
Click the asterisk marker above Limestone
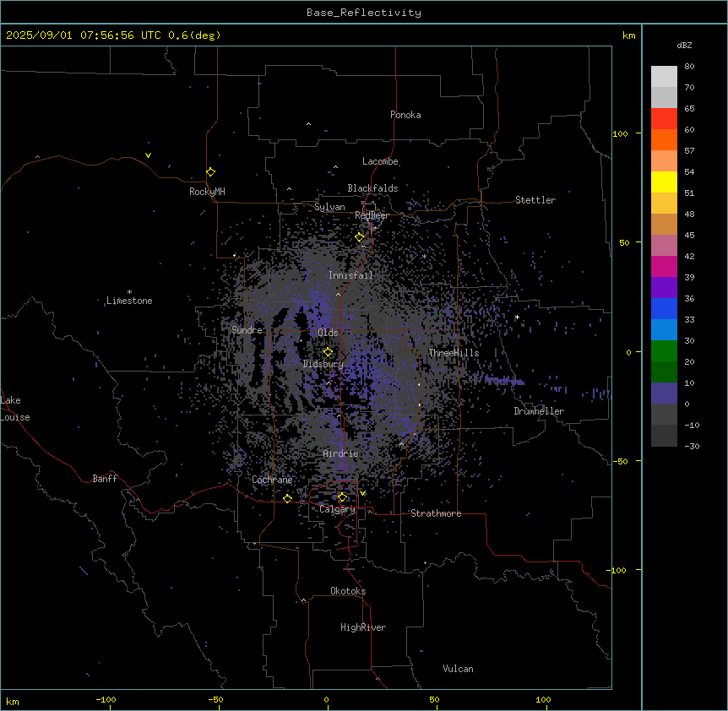coord(129,292)
